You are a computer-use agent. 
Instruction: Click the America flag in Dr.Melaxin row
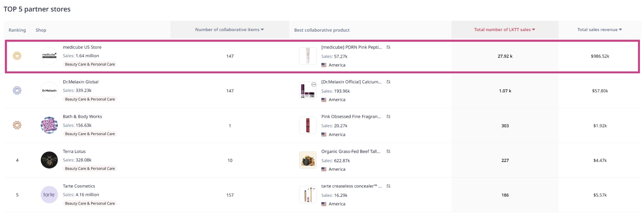coord(324,100)
